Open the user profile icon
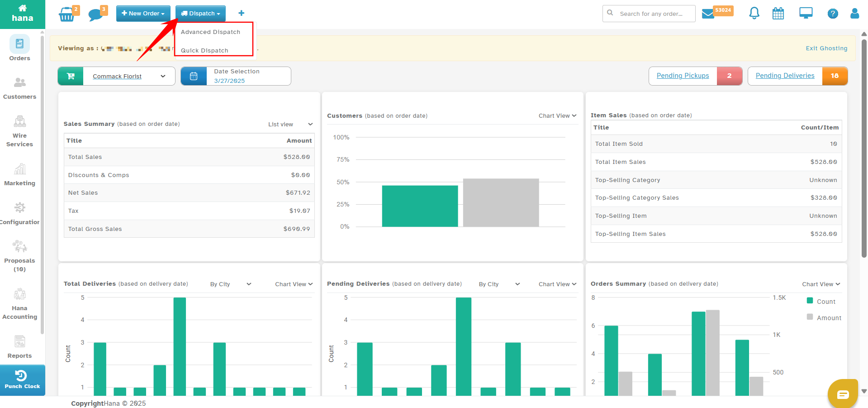Image resolution: width=868 pixels, height=408 pixels. click(854, 13)
